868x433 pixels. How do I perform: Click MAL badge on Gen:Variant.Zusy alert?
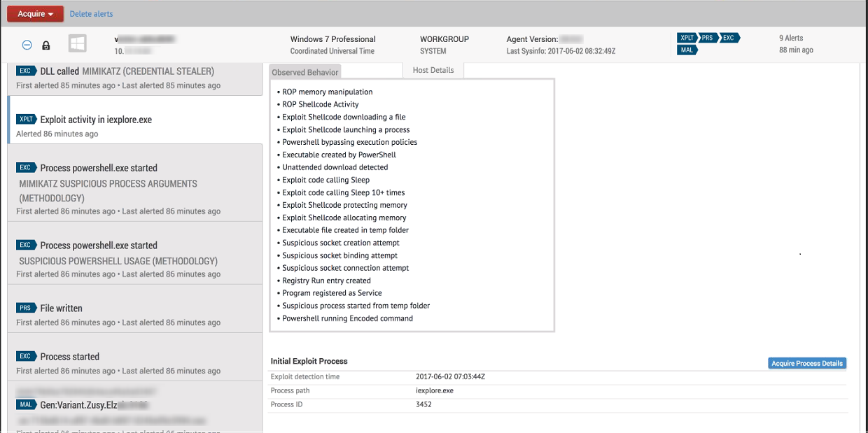[x=26, y=405]
